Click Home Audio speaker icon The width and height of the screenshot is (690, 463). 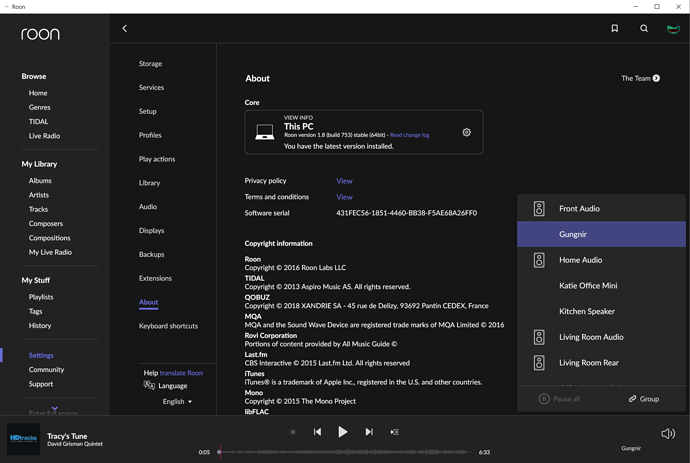(x=539, y=260)
